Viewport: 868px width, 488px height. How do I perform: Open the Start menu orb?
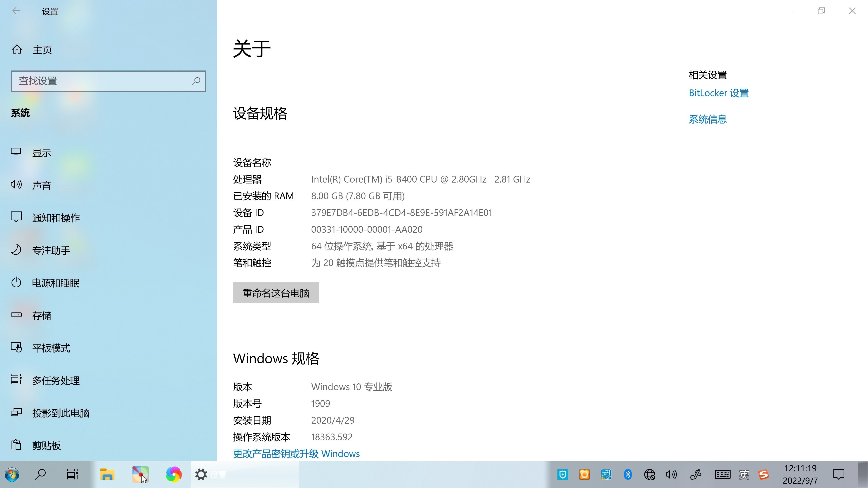point(12,474)
